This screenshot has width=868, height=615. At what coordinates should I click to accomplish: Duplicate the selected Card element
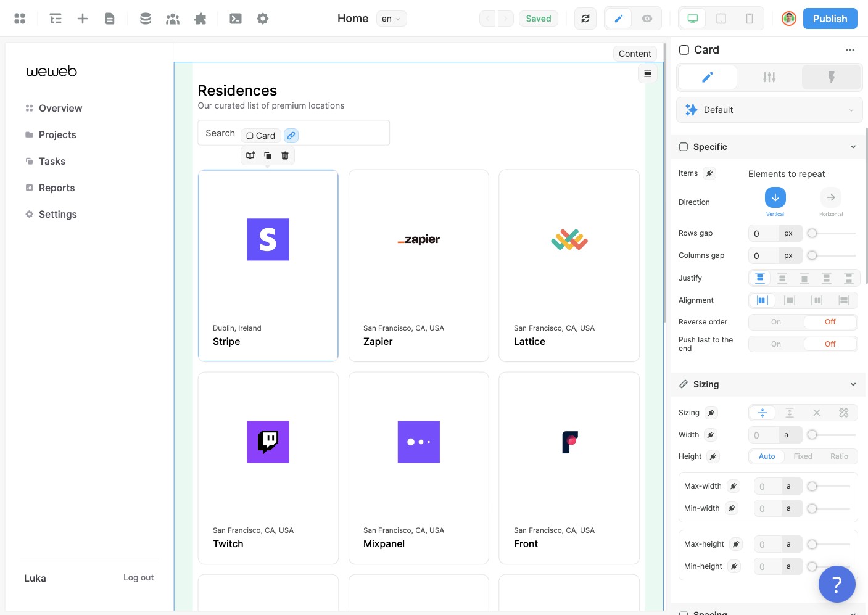tap(268, 155)
